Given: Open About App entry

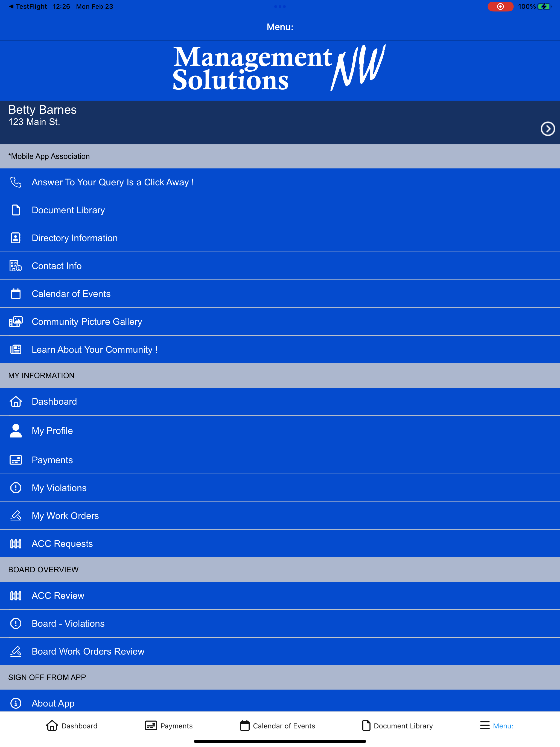Looking at the screenshot, I should point(280,701).
